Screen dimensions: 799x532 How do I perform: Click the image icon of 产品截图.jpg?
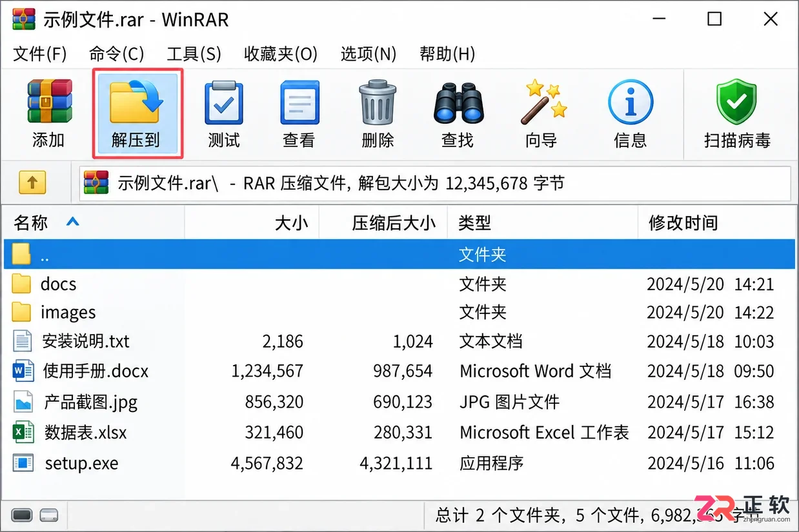pyautogui.click(x=23, y=402)
